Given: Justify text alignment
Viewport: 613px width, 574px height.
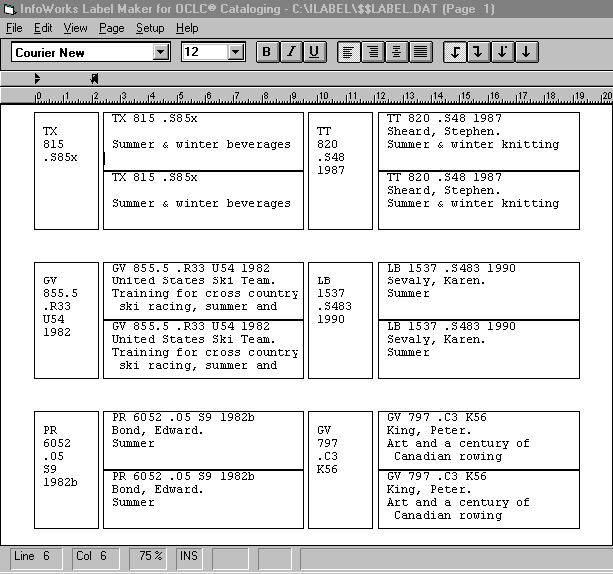Looking at the screenshot, I should [x=420, y=52].
